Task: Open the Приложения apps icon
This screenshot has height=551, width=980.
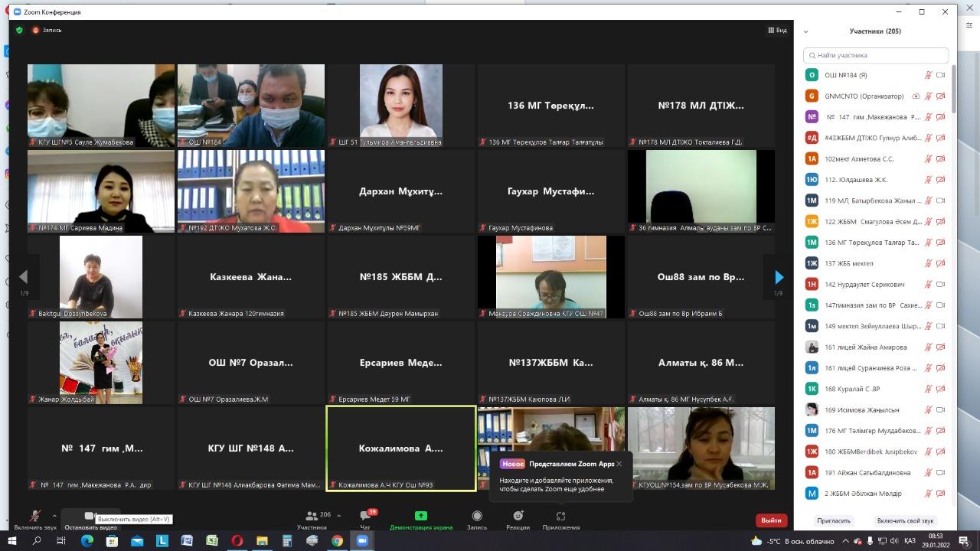Action: (x=560, y=517)
